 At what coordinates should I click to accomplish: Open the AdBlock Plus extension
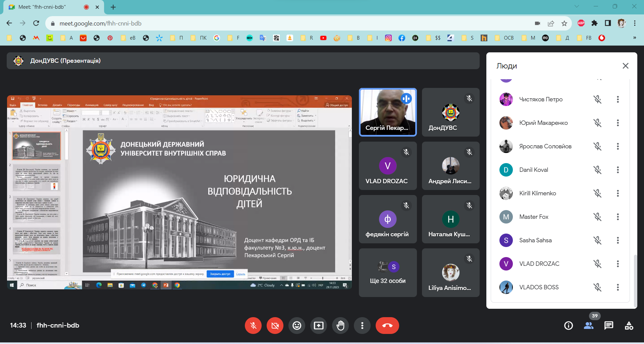581,23
